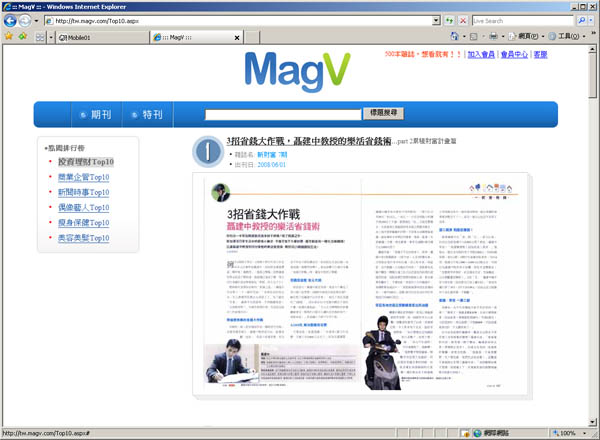Open a new blank tab
The height and width of the screenshot is (440, 600).
click(251, 37)
